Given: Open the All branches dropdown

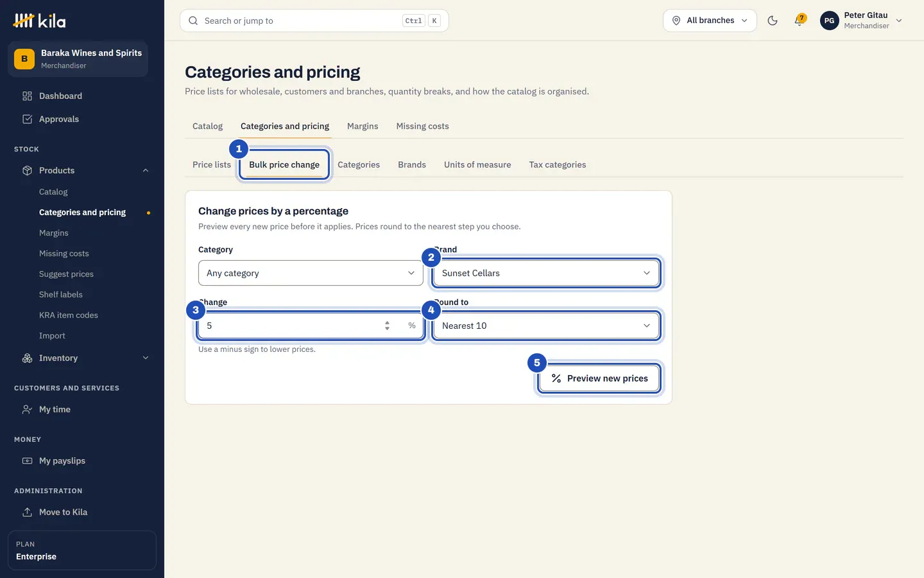Looking at the screenshot, I should (710, 21).
